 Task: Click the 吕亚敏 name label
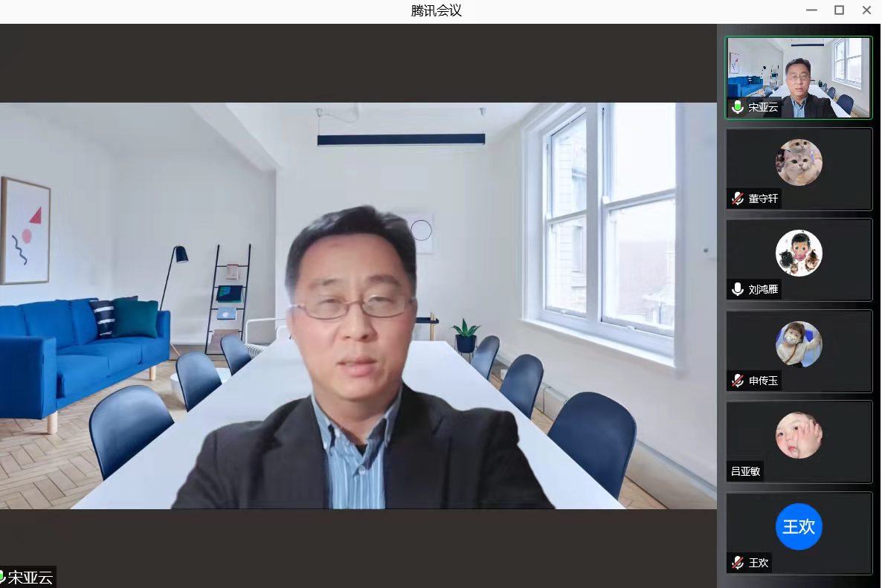[745, 471]
